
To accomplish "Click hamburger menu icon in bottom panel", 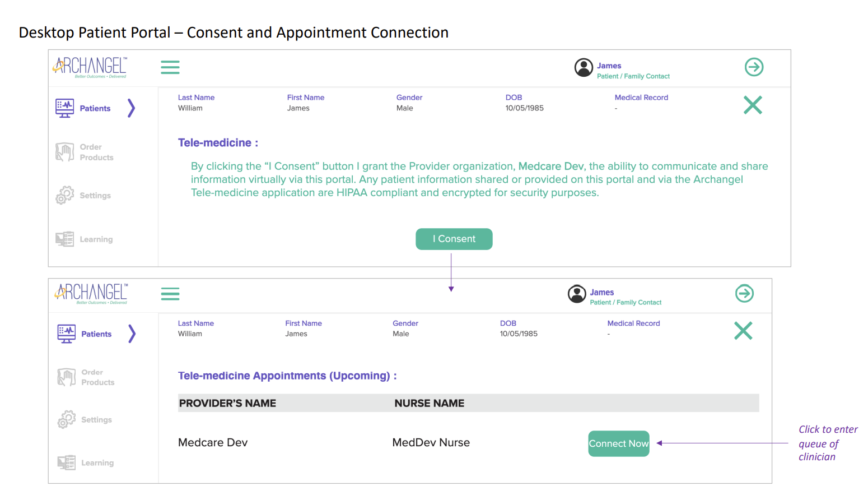I will 170,294.
